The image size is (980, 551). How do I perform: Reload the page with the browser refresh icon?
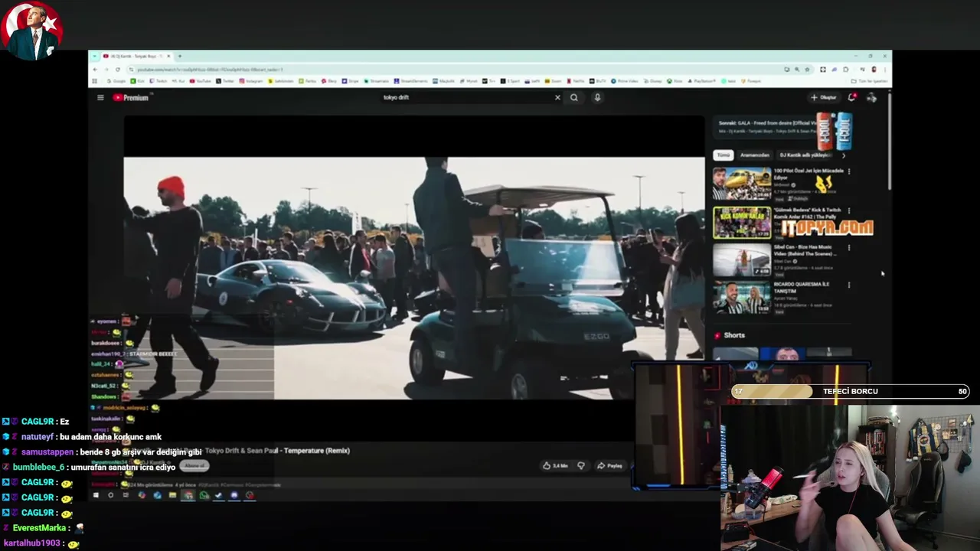pos(117,70)
